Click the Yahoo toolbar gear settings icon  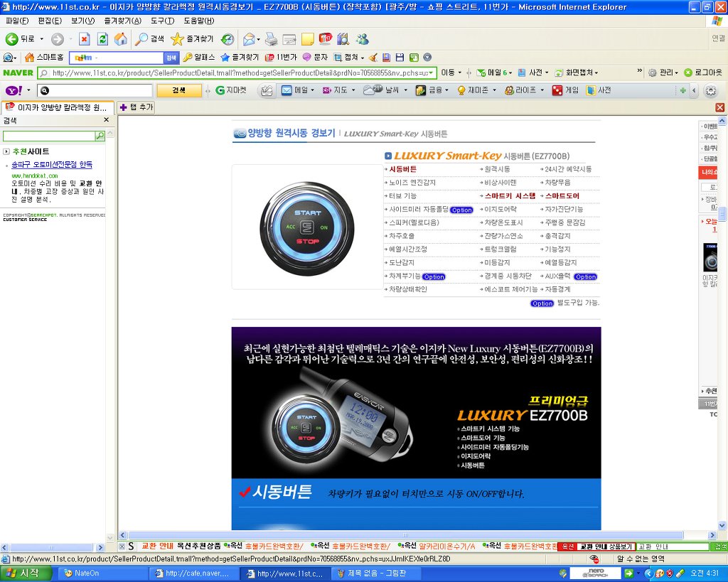(711, 90)
